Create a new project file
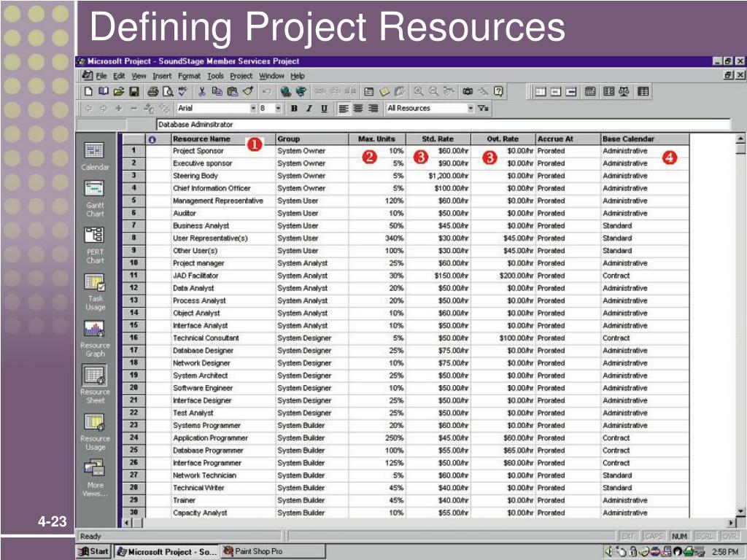 88,91
